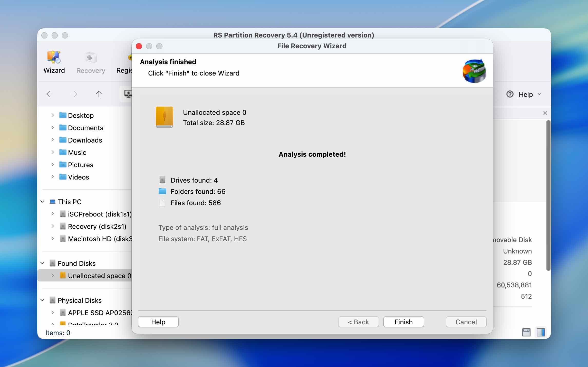The width and height of the screenshot is (588, 367).
Task: Select Physical Disks in the tree
Action: (x=80, y=300)
